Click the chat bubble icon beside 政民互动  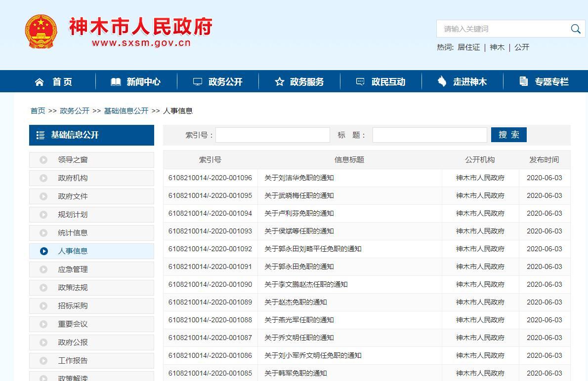click(360, 81)
